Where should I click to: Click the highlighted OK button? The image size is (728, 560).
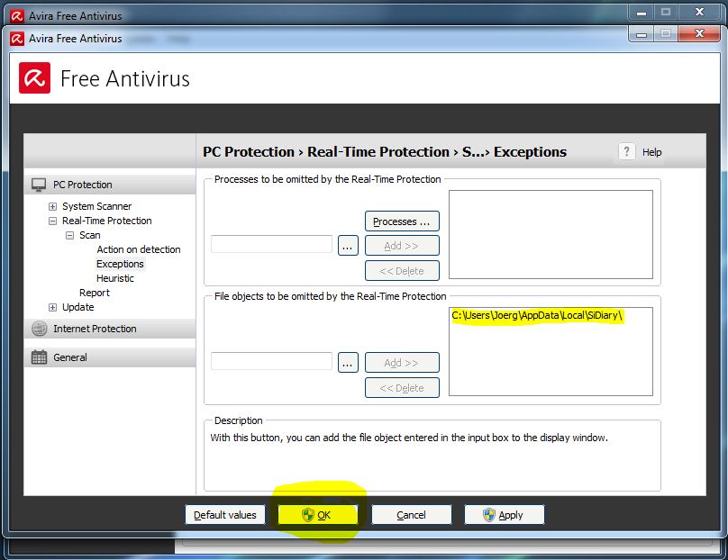pos(318,514)
